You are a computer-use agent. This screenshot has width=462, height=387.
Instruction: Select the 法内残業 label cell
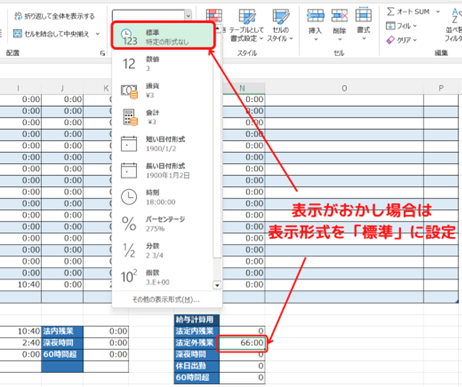point(62,331)
